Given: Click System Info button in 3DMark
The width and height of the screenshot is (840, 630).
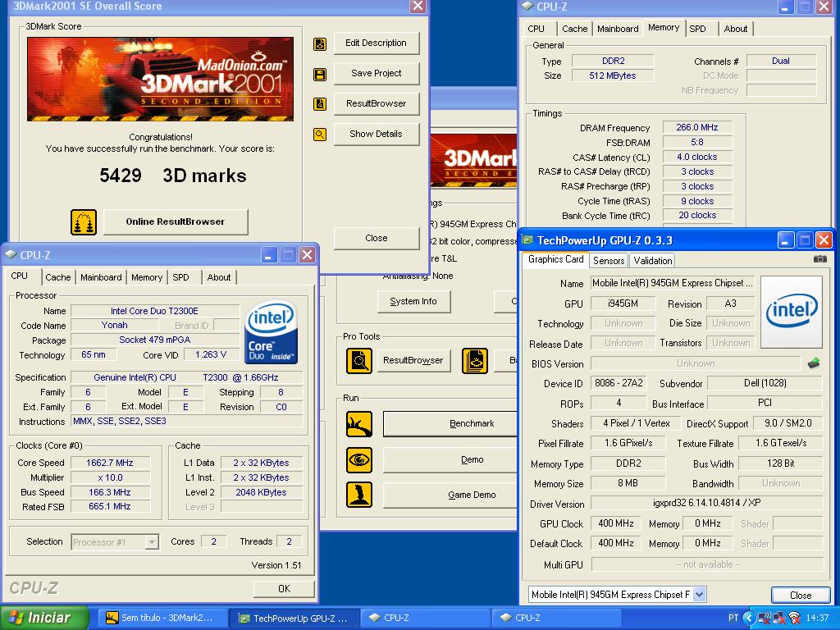Looking at the screenshot, I should (x=413, y=302).
